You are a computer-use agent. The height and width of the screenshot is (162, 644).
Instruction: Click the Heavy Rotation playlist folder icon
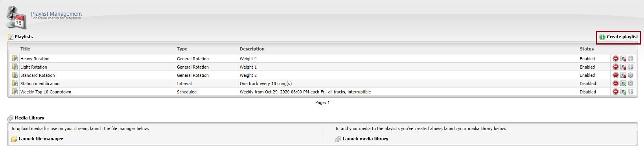click(x=15, y=58)
